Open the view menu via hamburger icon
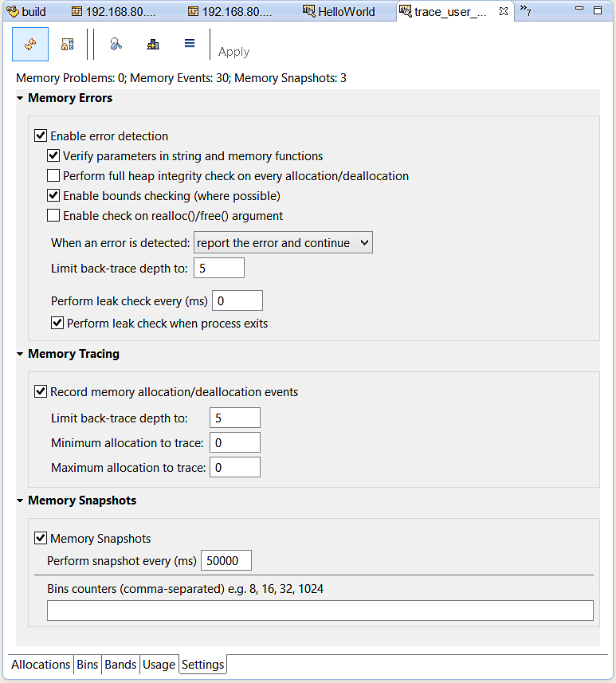 click(189, 44)
